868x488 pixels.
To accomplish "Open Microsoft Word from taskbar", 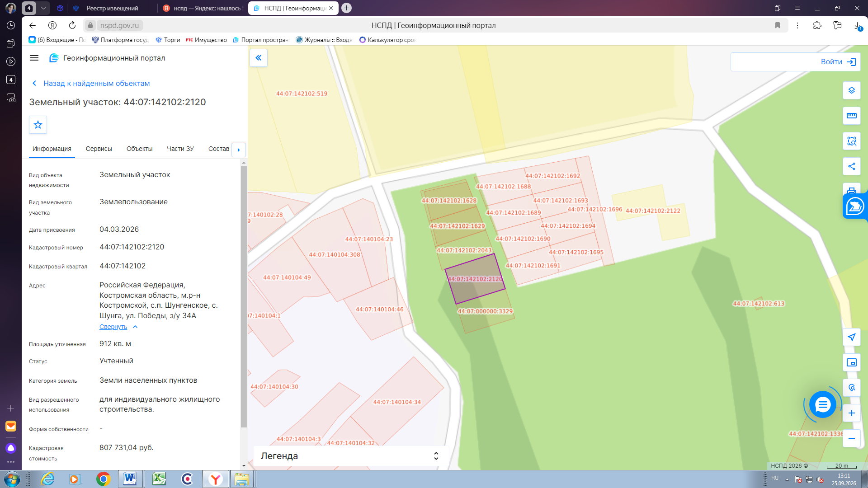I will point(130,479).
